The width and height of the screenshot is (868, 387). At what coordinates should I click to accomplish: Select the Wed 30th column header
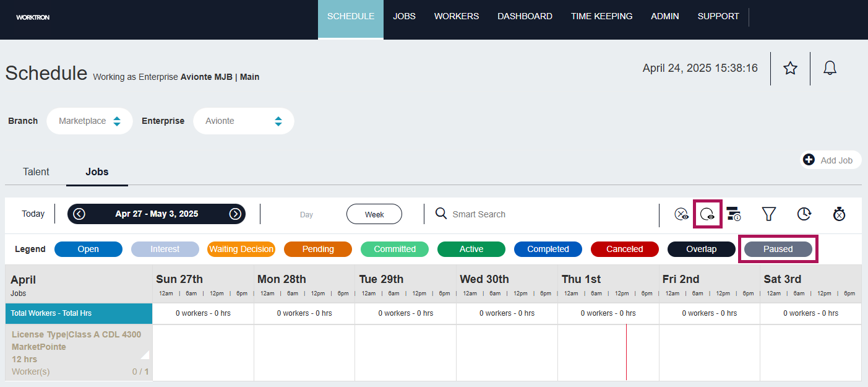click(507, 284)
